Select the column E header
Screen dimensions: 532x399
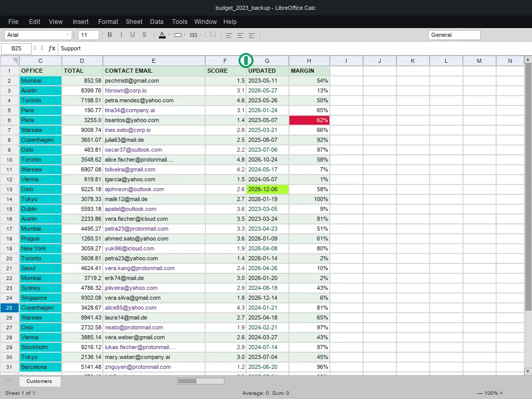154,61
